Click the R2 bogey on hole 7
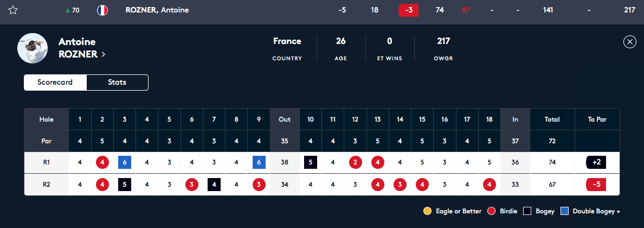 pyautogui.click(x=214, y=185)
